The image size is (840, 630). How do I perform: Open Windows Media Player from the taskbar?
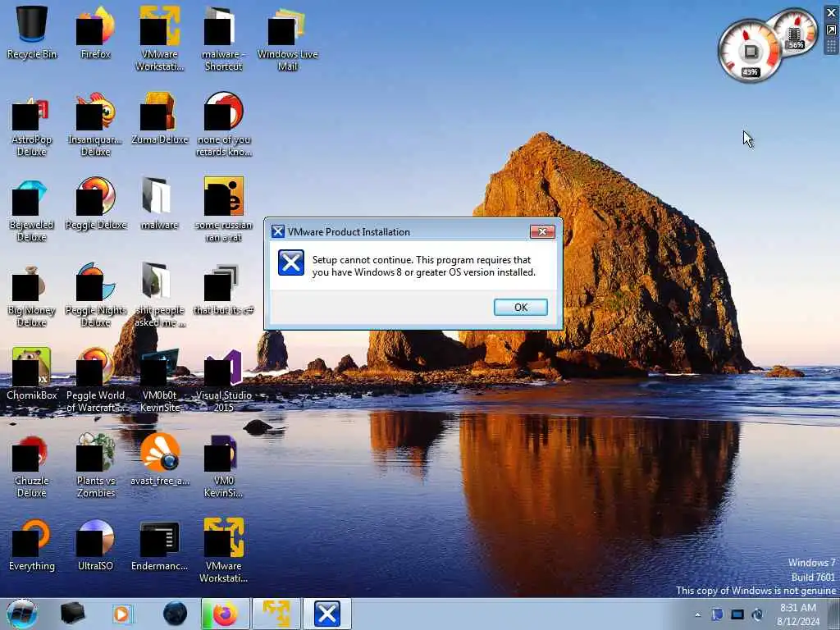121,614
